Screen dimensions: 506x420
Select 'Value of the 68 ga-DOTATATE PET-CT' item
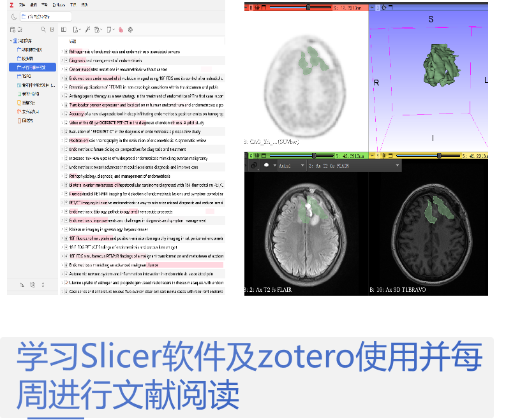coord(142,122)
